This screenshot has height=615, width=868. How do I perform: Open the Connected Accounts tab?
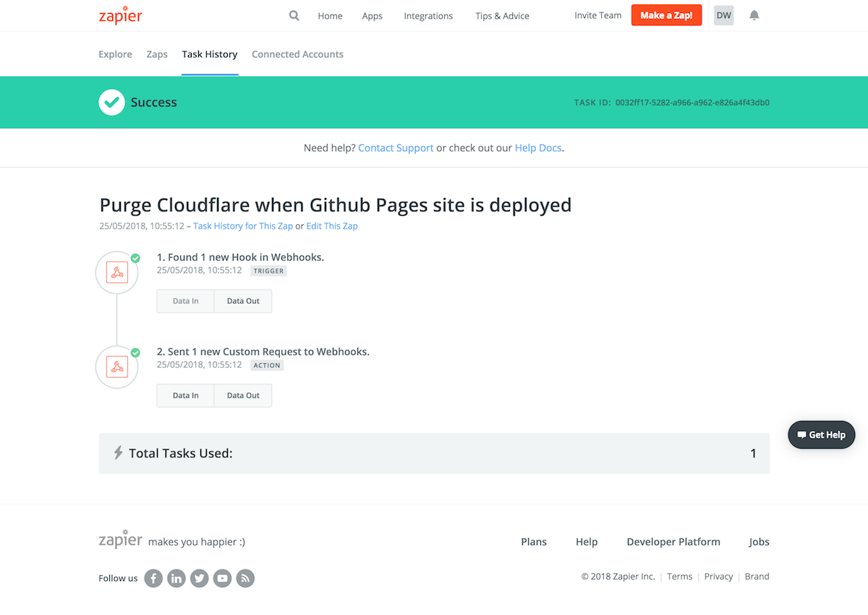(297, 54)
